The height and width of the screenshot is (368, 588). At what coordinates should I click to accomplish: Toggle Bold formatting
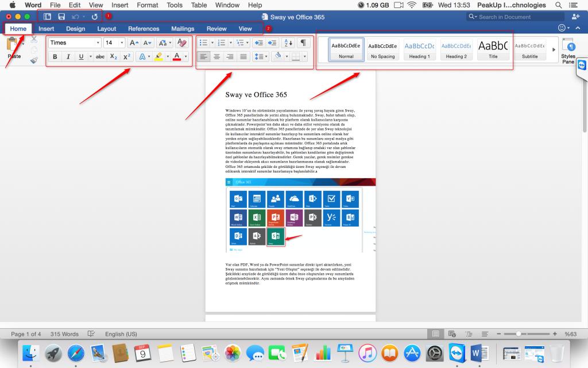point(55,57)
